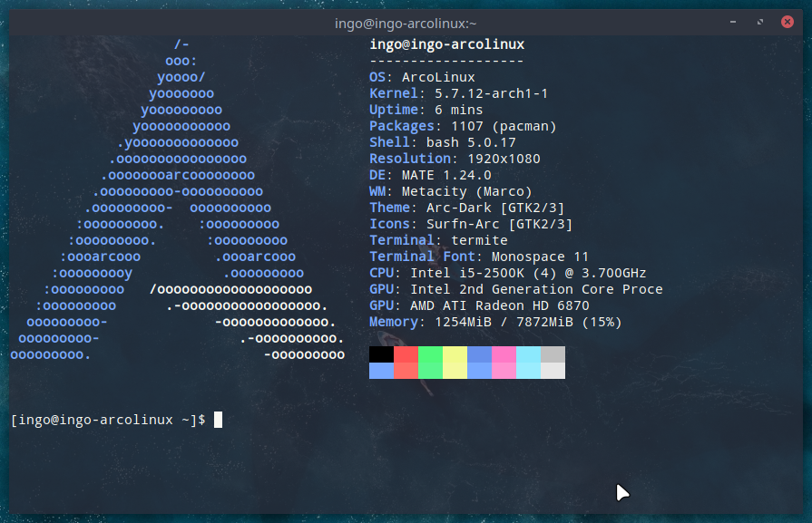This screenshot has width=812, height=523.
Task: Click the Icons: Surfn-Arc line
Action: click(471, 224)
